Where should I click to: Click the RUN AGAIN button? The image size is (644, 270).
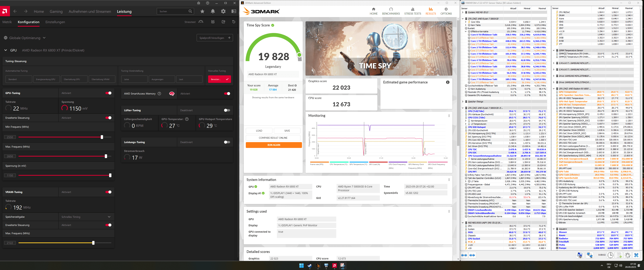pyautogui.click(x=274, y=145)
